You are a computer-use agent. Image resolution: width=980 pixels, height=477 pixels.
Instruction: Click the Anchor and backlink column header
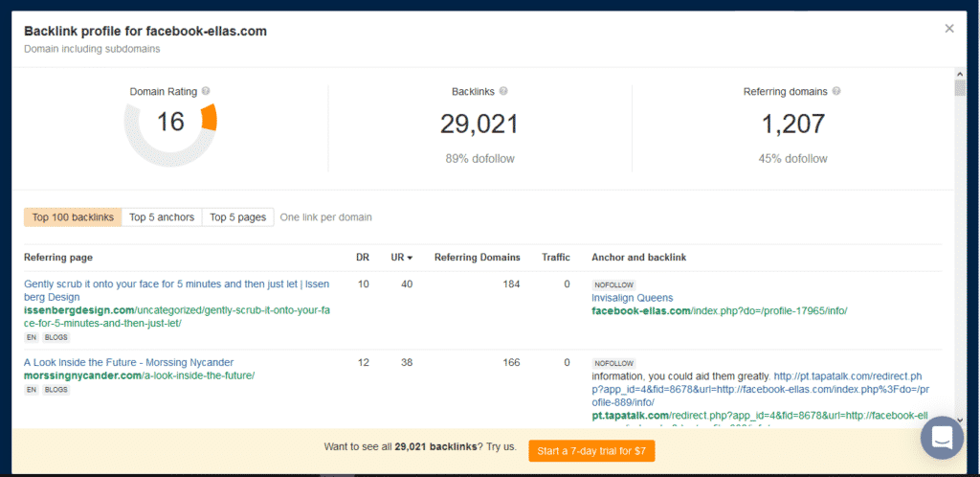(638, 257)
